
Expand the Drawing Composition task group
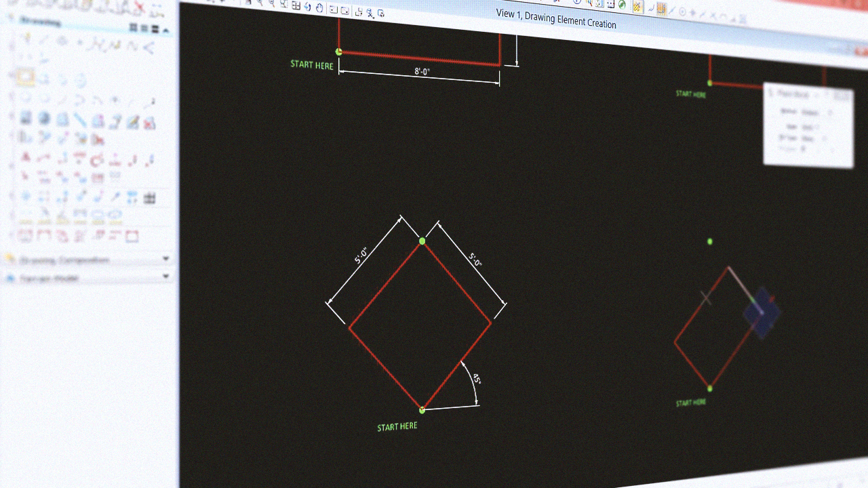[x=166, y=259]
